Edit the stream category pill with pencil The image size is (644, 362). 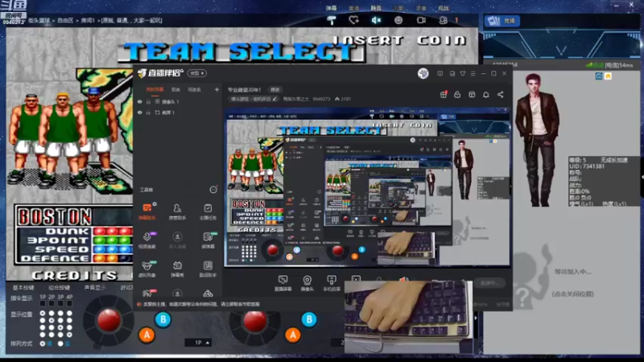click(x=254, y=99)
